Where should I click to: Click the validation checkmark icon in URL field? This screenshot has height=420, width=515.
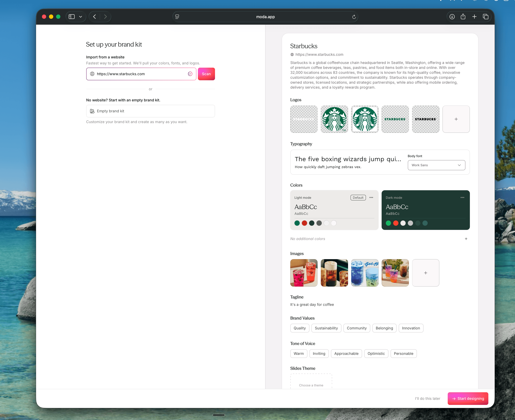[190, 74]
